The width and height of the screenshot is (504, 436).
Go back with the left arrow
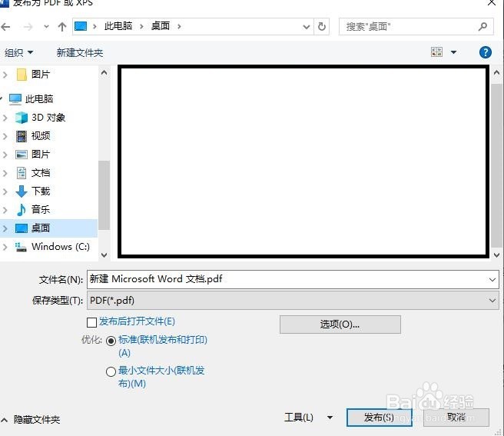click(x=5, y=27)
